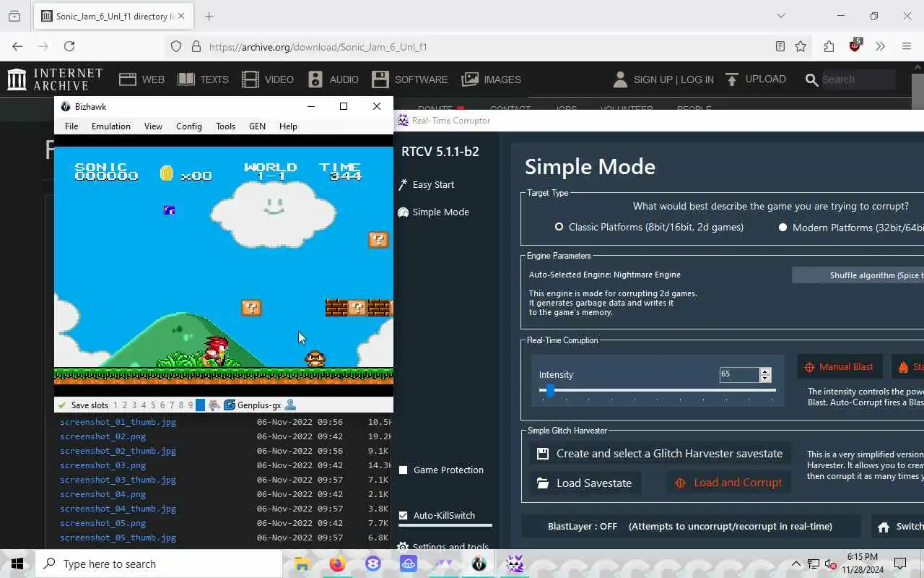Click the Internet Archive search field

(859, 79)
